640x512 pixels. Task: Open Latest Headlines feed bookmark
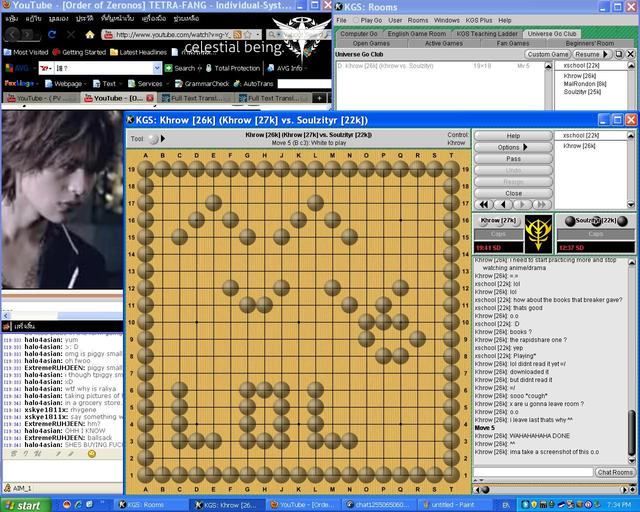139,52
